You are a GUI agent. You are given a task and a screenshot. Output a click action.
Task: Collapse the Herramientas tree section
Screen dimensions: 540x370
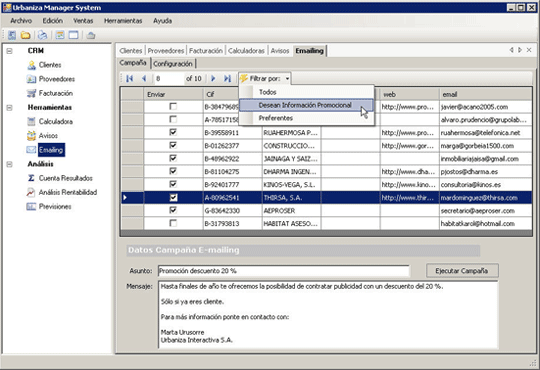(x=9, y=107)
